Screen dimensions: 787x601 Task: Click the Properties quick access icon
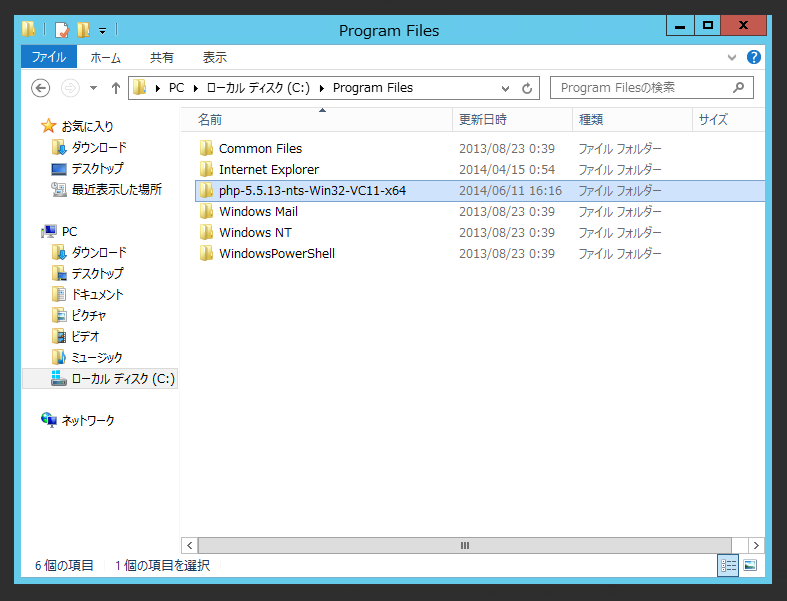pos(61,30)
